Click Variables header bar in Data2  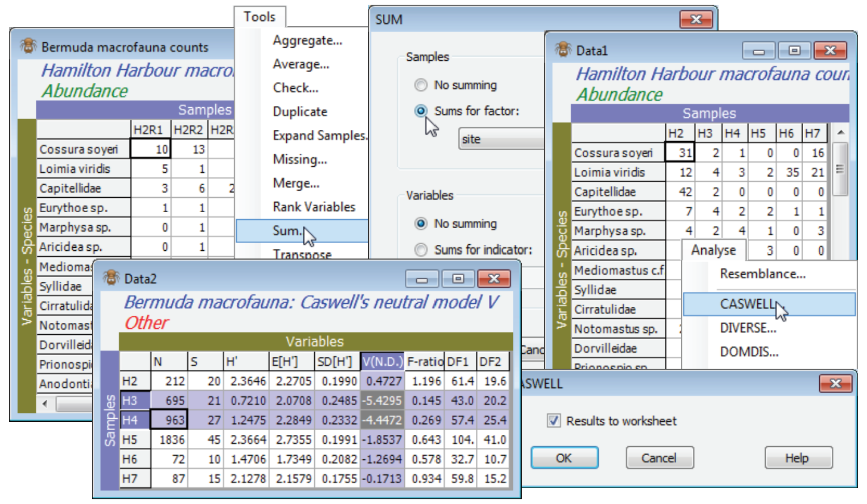tap(315, 341)
